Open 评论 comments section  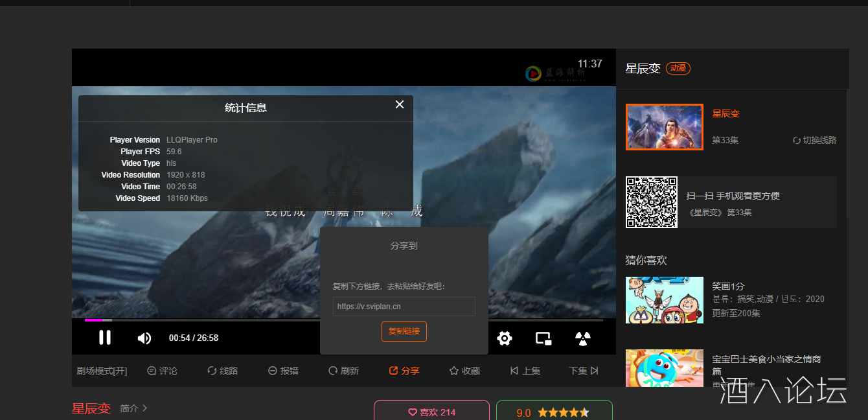[x=162, y=371]
